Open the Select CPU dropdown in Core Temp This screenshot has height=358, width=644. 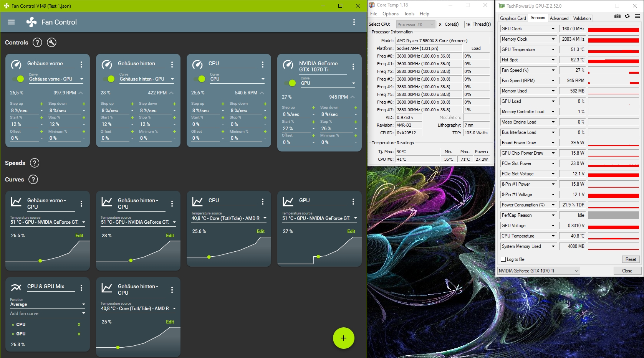[x=416, y=25]
